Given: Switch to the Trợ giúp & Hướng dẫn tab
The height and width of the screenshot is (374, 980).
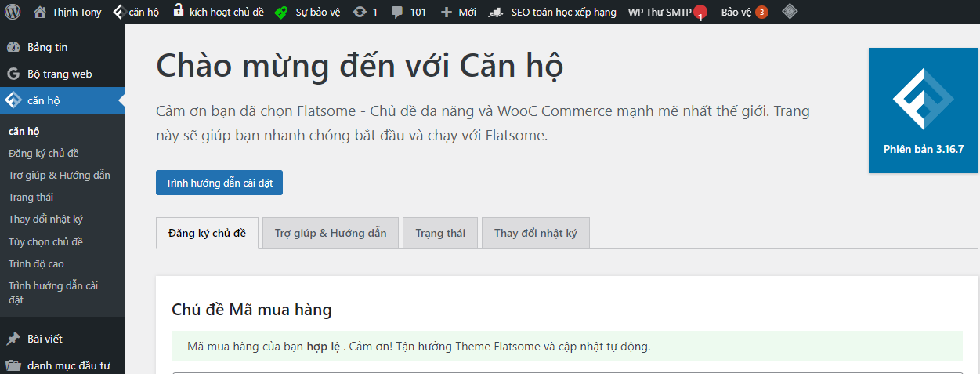Looking at the screenshot, I should pos(331,233).
